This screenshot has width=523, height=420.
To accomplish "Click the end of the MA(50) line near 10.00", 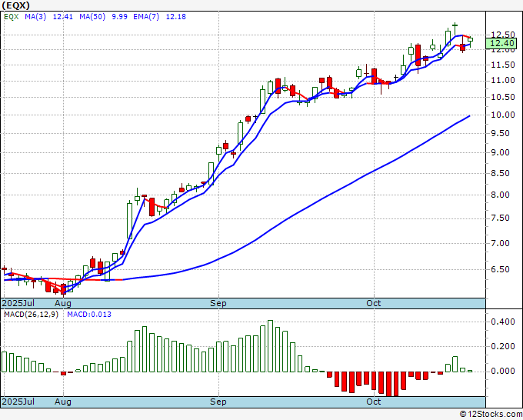I will (469, 116).
